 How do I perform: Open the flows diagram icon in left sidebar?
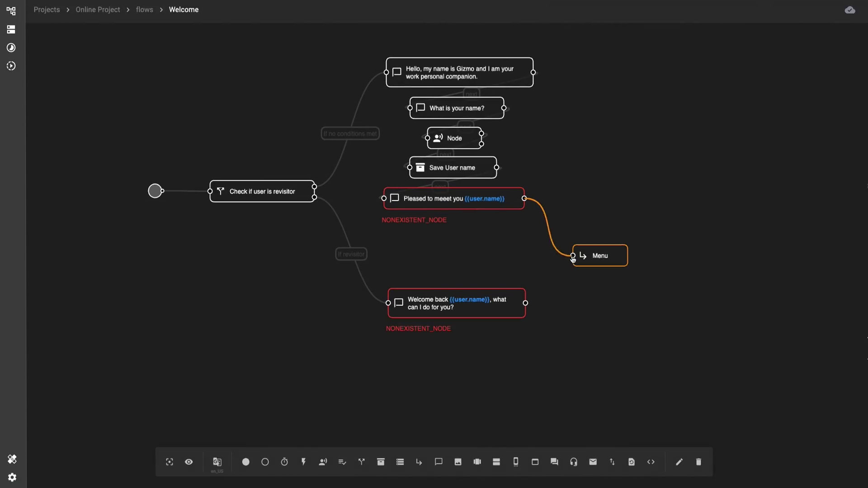(x=11, y=11)
